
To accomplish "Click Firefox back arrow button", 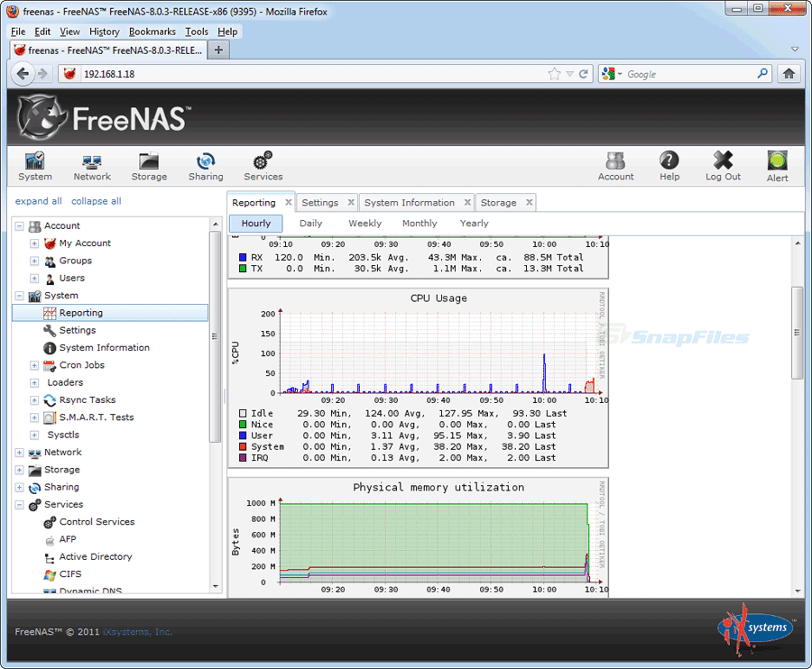I will pos(23,74).
